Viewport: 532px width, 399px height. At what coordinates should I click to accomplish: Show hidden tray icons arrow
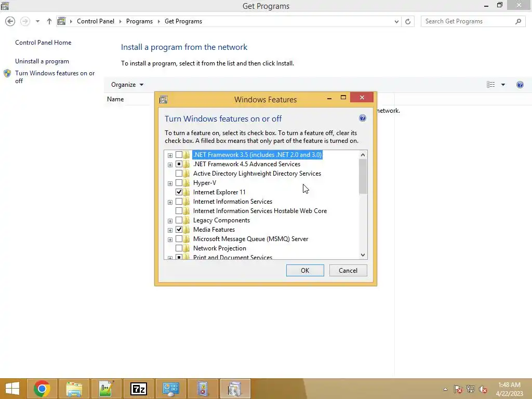click(x=445, y=389)
